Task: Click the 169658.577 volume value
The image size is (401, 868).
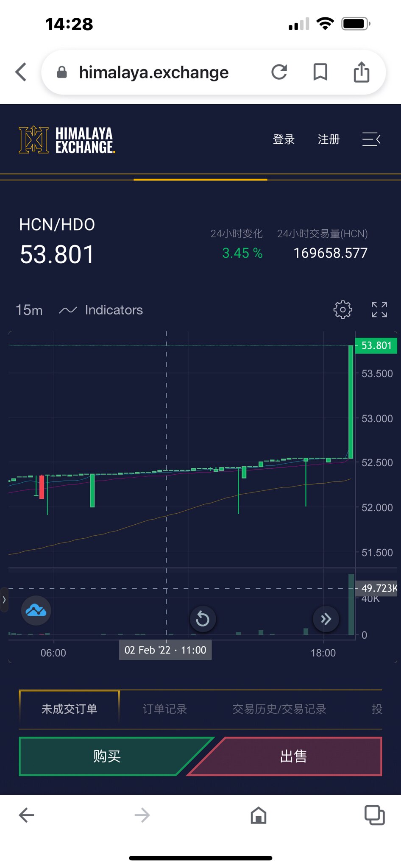Action: click(330, 253)
